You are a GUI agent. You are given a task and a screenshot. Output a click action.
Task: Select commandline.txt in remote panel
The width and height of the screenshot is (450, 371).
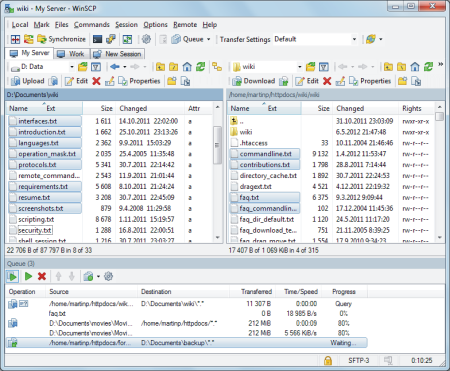(265, 154)
